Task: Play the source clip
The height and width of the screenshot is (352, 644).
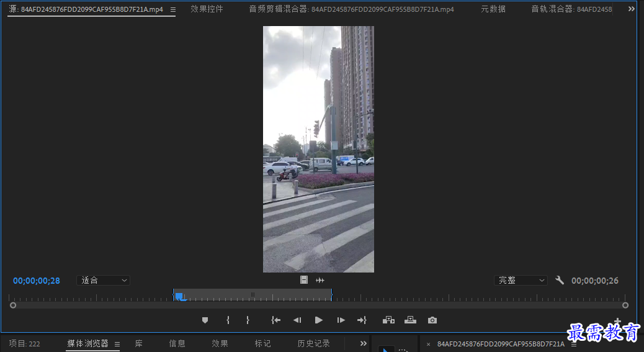Action: tap(319, 320)
